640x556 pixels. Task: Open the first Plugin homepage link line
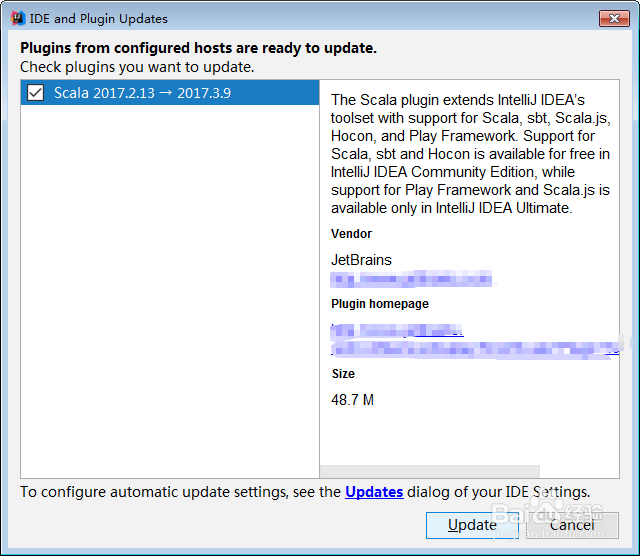397,329
